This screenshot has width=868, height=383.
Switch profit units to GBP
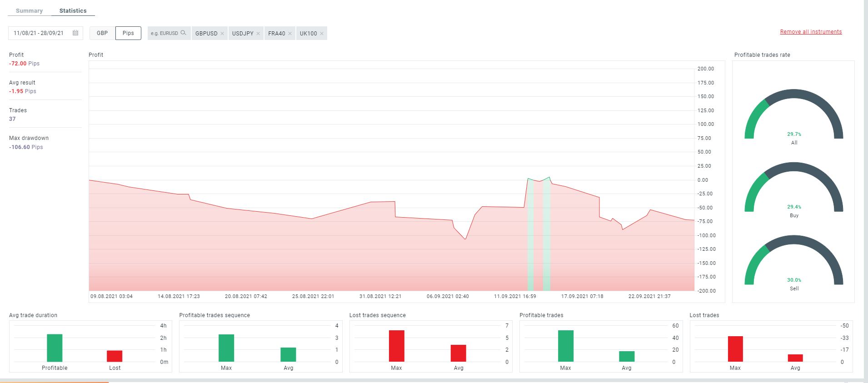point(102,33)
